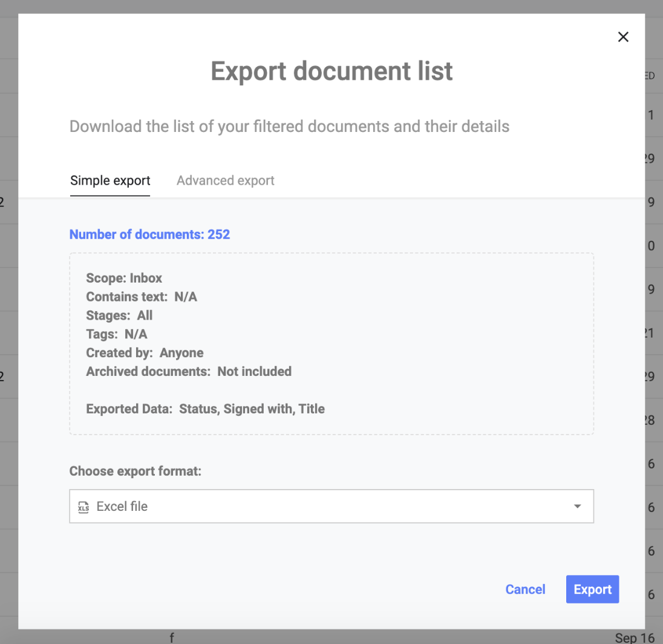Switch to the Simple export tab
This screenshot has width=663, height=644.
pyautogui.click(x=110, y=181)
